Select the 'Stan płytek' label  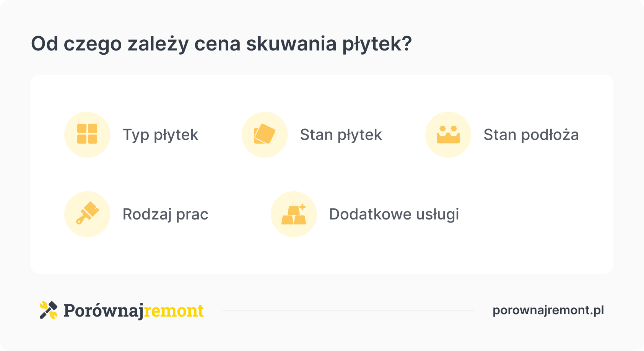click(x=341, y=135)
